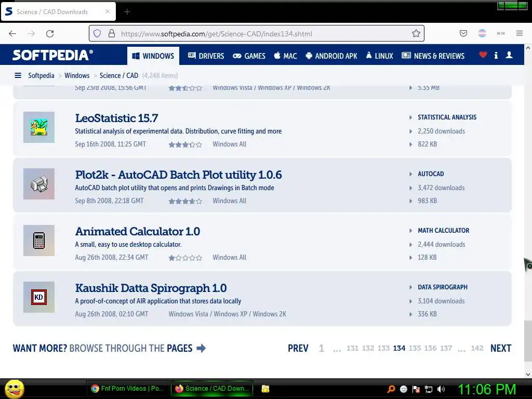Click the scrollbar up arrow
This screenshot has width=532, height=399.
[x=528, y=48]
